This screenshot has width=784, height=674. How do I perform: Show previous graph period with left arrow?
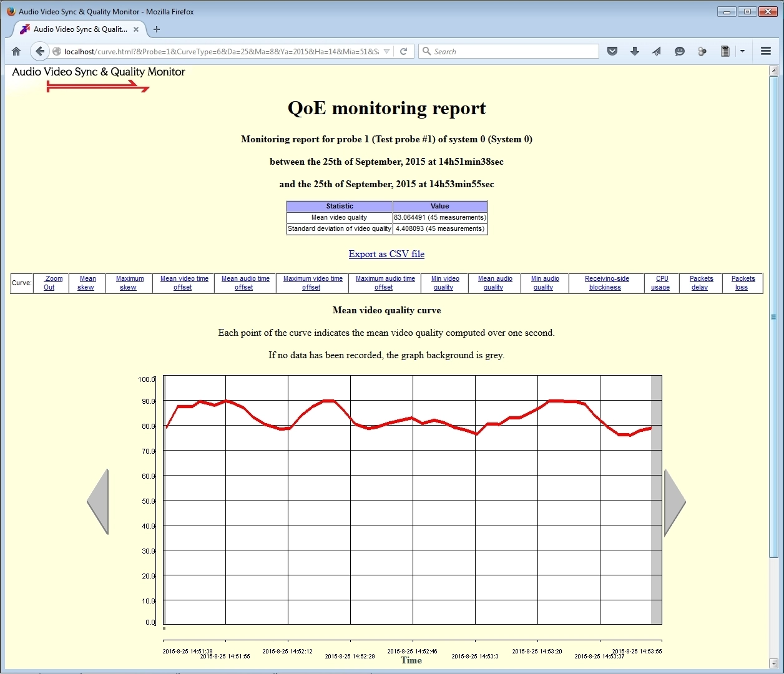point(98,502)
